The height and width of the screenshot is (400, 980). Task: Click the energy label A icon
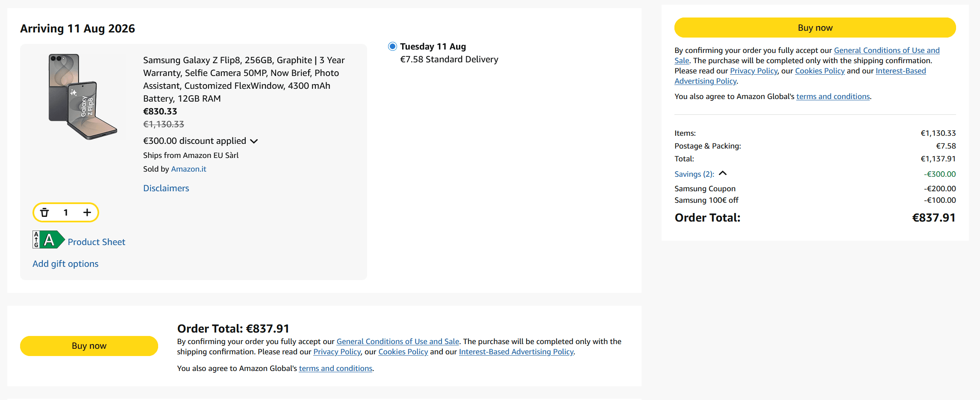click(49, 240)
